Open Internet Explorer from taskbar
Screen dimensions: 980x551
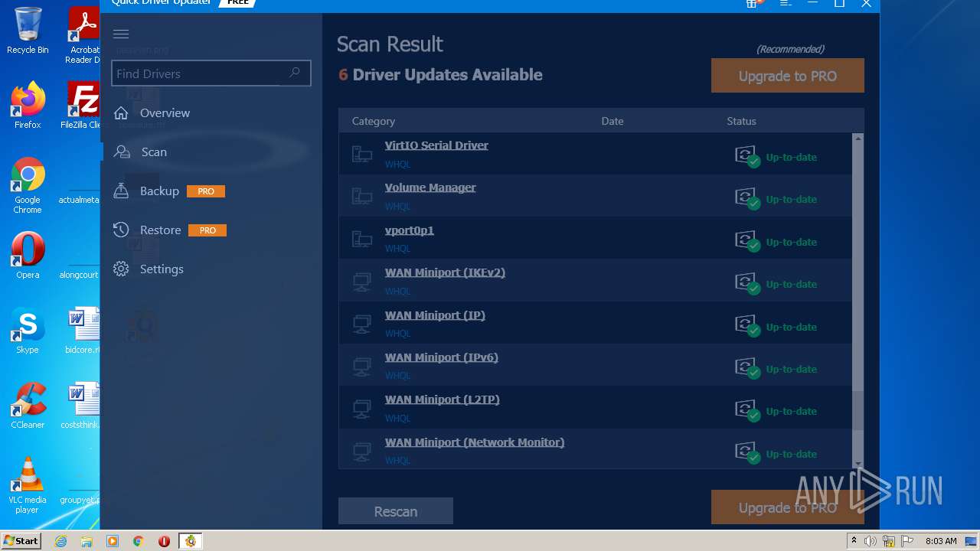pos(60,541)
